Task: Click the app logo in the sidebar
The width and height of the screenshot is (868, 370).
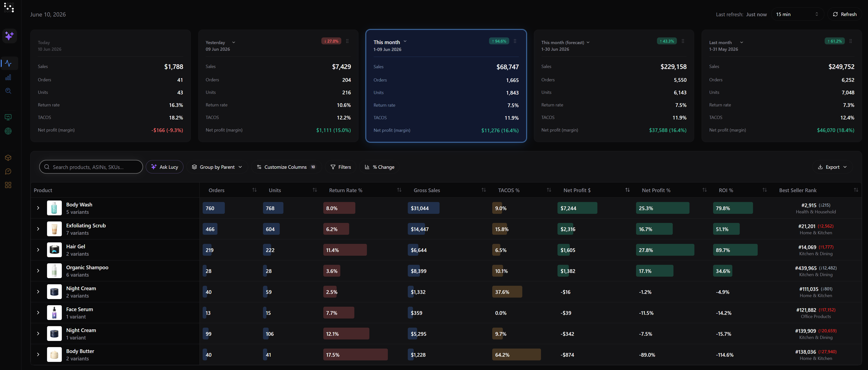Action: tap(9, 8)
